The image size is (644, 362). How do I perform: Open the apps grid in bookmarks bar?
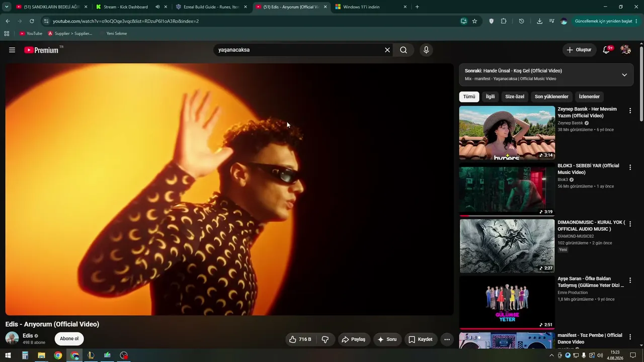[x=7, y=34]
